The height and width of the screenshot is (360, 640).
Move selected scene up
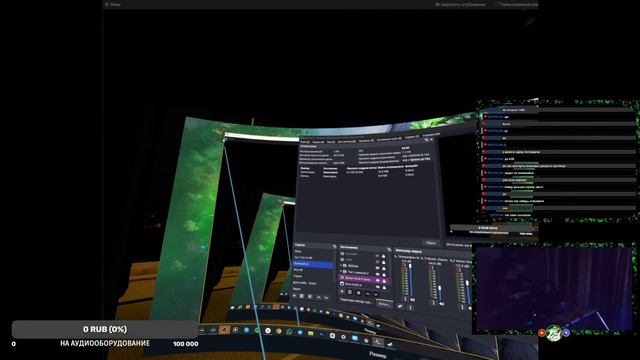(318, 297)
